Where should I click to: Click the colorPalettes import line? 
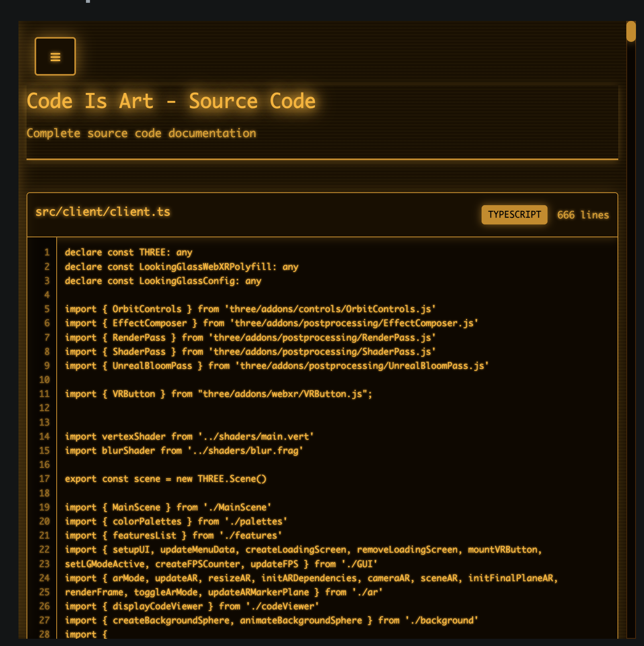[176, 521]
